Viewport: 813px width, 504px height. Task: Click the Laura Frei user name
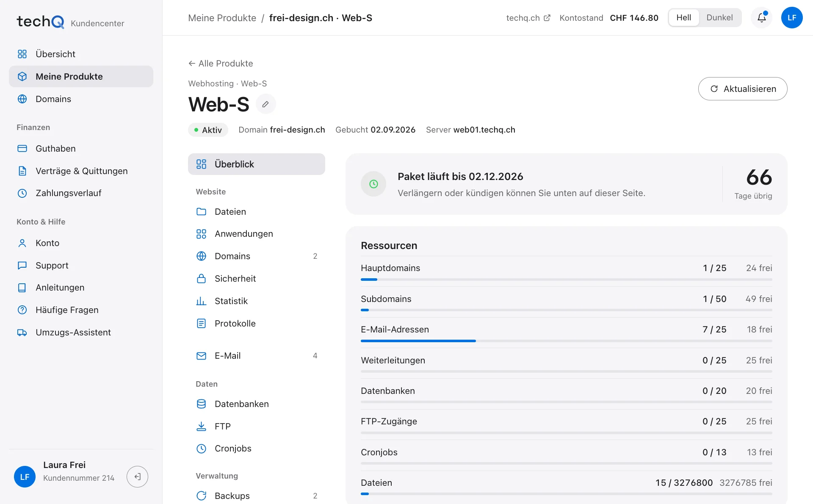[x=64, y=465]
